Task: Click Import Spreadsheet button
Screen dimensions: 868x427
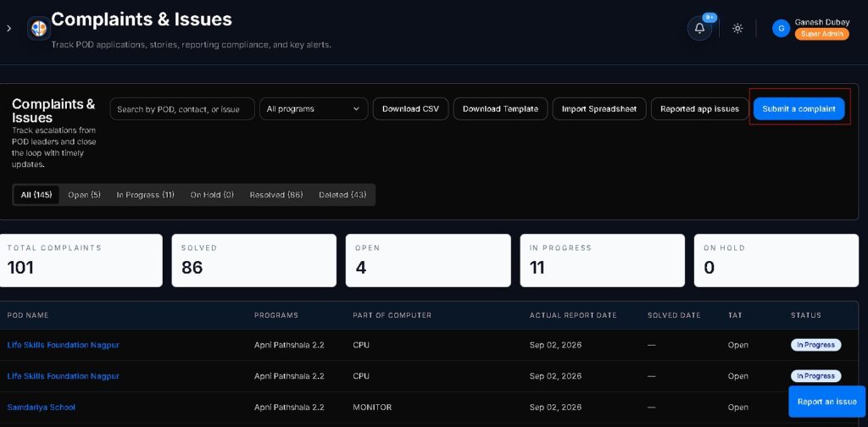Action: pyautogui.click(x=599, y=109)
